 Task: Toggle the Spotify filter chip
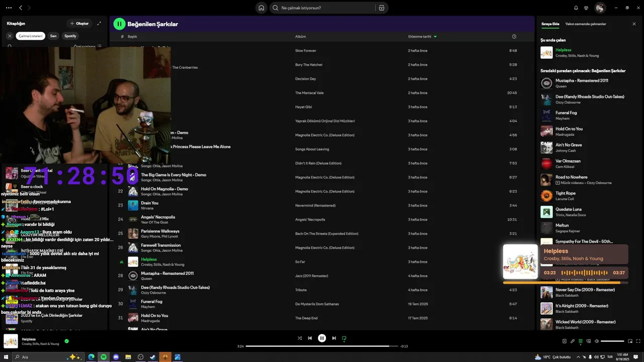(70, 36)
